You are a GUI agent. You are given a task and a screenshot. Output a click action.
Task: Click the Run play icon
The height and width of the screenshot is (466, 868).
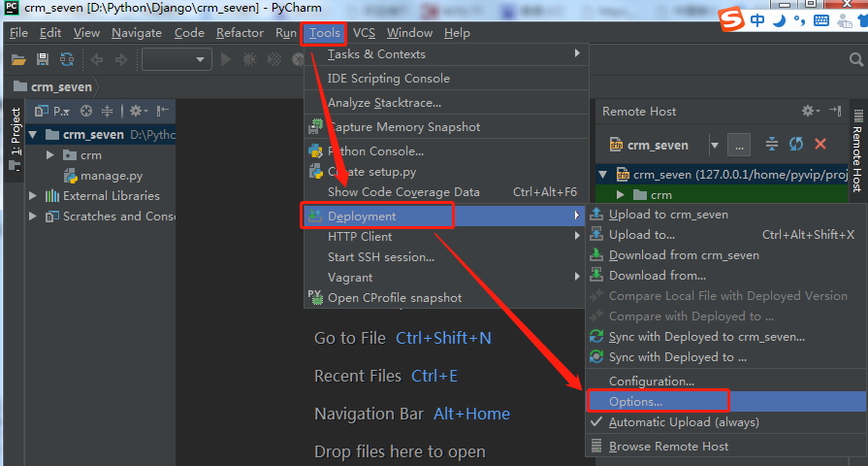tap(226, 59)
